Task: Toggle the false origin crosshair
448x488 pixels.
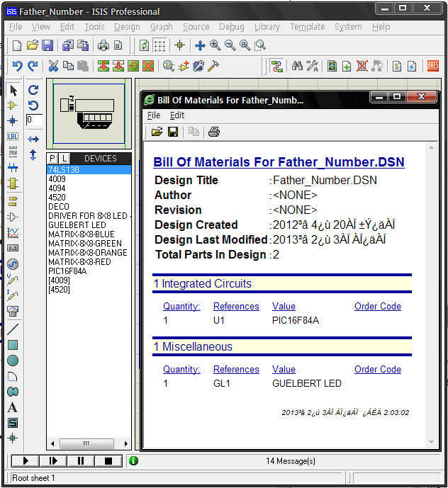Action: (x=180, y=45)
